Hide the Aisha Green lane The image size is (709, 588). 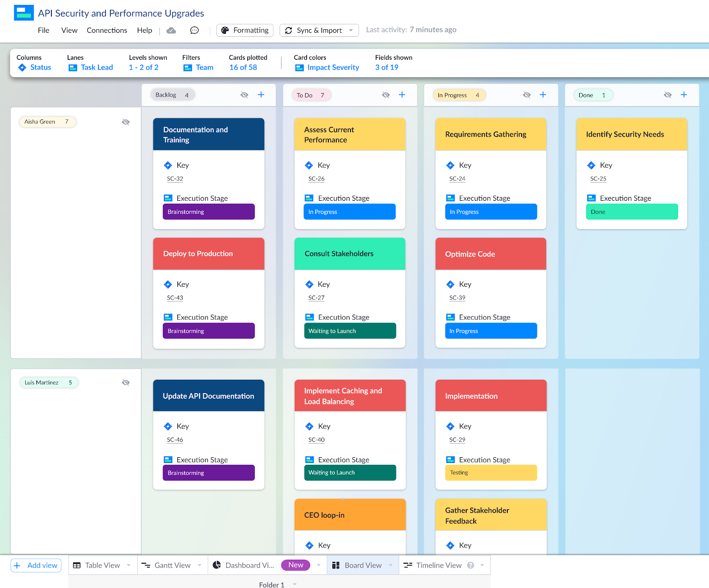(x=126, y=122)
